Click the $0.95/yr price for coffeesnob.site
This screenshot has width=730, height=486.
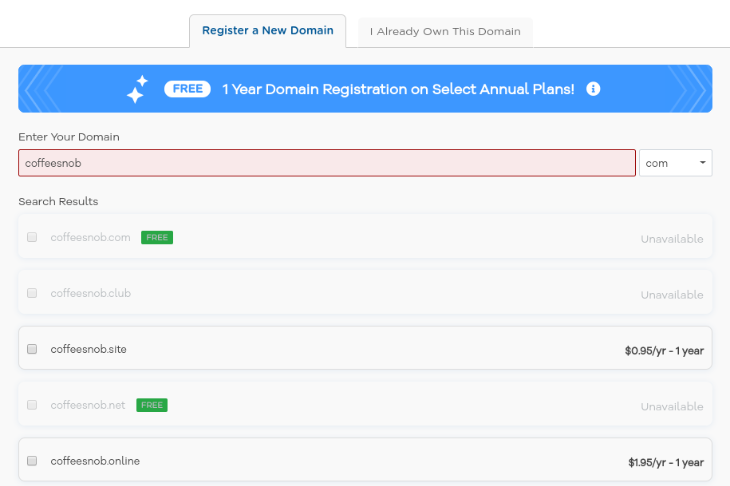664,351
